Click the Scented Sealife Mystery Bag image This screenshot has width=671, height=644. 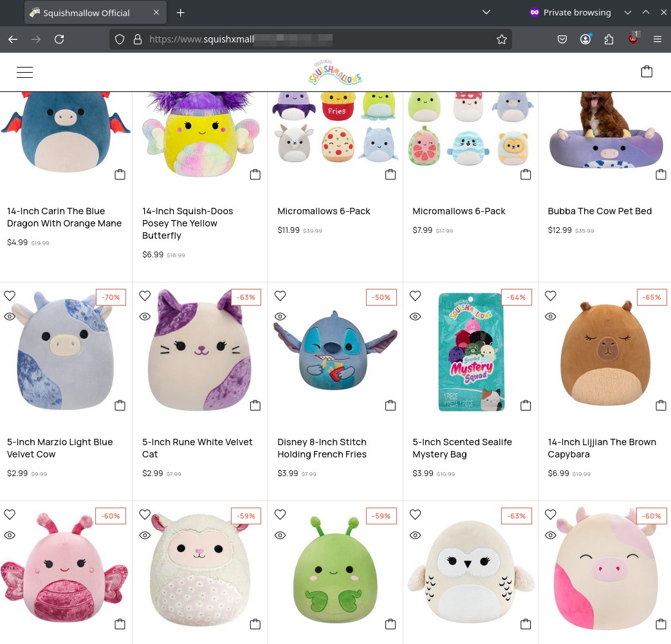click(x=470, y=352)
